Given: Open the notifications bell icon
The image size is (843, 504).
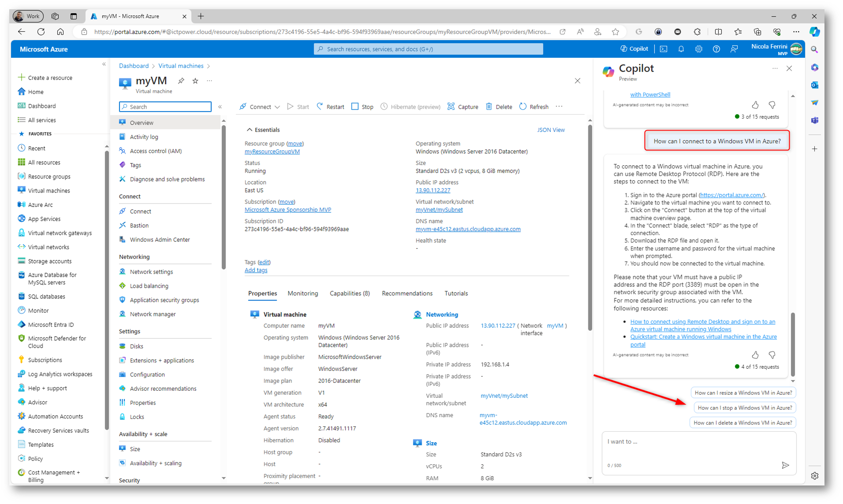Looking at the screenshot, I should coord(681,49).
